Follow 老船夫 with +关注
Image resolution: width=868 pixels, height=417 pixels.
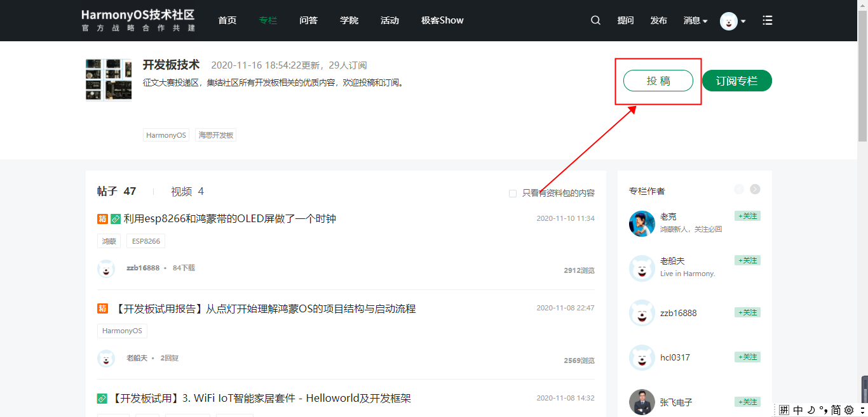click(747, 260)
